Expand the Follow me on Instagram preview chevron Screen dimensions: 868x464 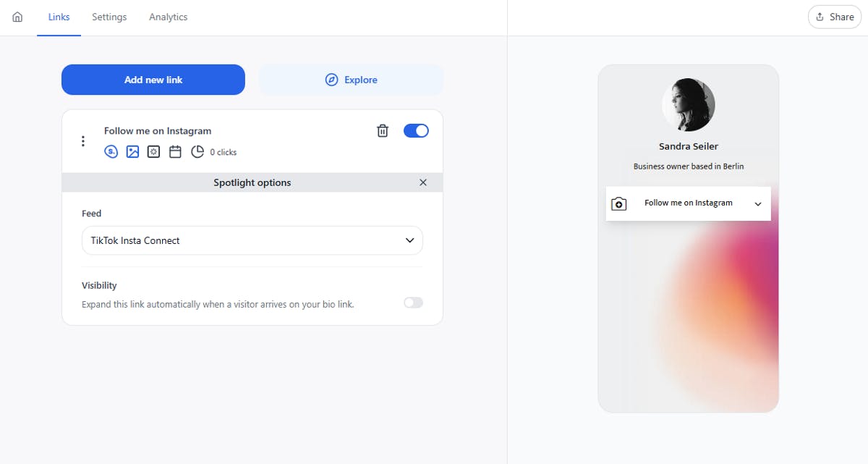pyautogui.click(x=757, y=203)
